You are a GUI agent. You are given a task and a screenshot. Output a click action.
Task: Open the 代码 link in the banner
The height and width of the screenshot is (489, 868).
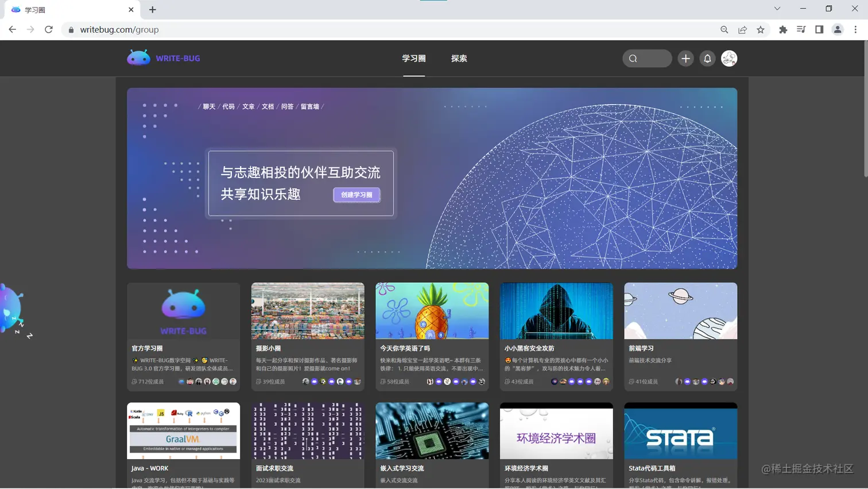point(227,106)
